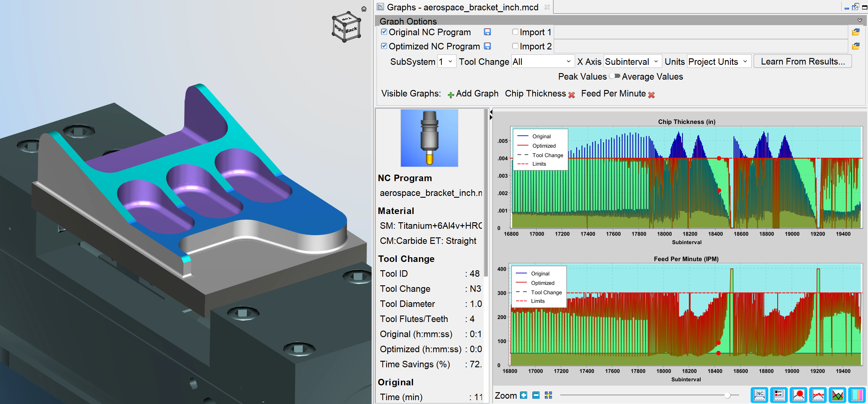Toggle the dashed limits line icon
868x404 pixels.
[x=818, y=395]
